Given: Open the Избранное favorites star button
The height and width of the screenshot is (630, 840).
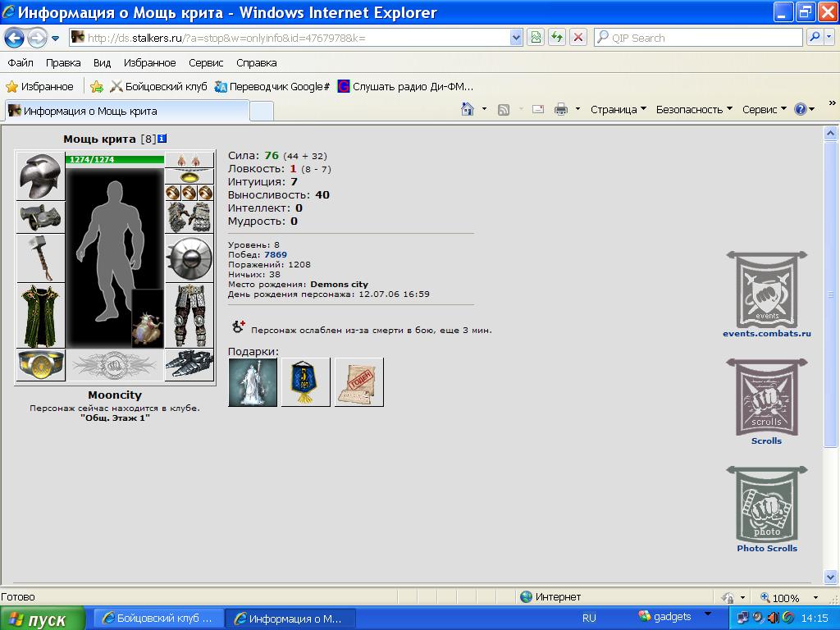Looking at the screenshot, I should (x=39, y=86).
